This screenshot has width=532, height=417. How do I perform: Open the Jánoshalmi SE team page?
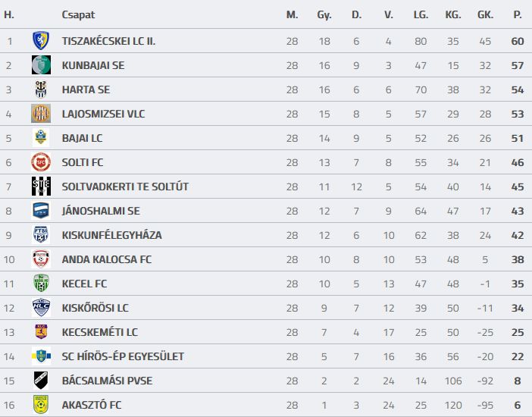[101, 211]
